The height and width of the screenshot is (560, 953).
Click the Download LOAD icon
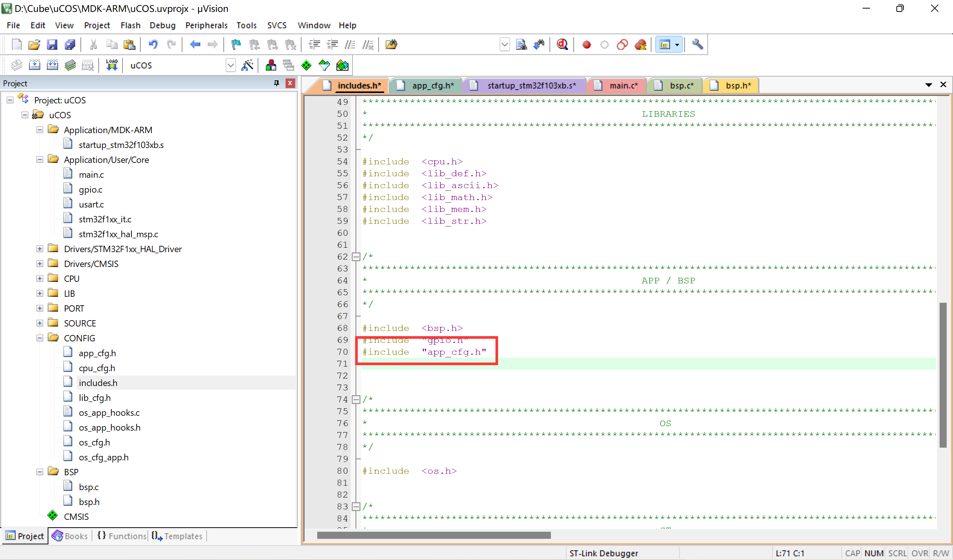tap(112, 65)
